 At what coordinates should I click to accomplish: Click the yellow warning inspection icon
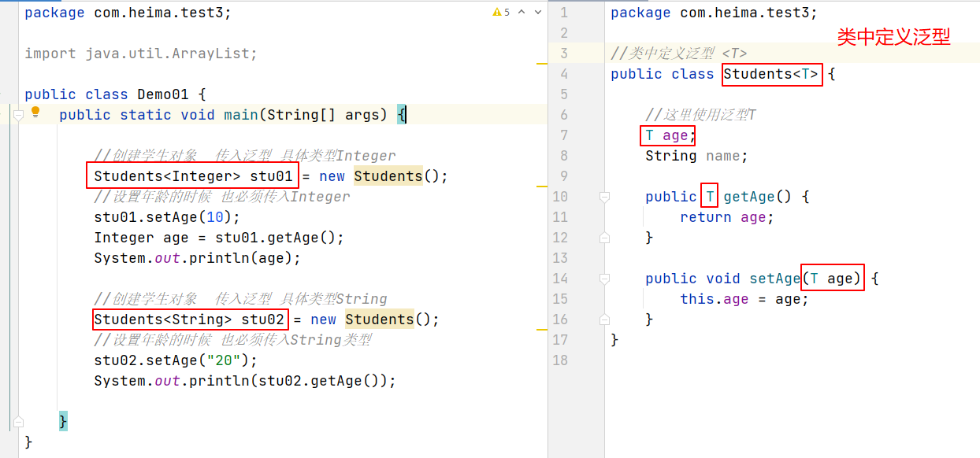pyautogui.click(x=497, y=13)
